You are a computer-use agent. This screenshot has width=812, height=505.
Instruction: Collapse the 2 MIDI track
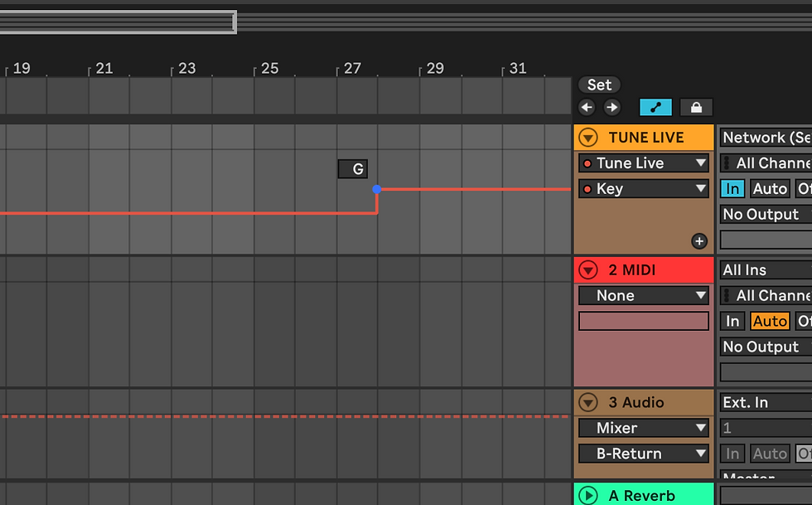(588, 270)
